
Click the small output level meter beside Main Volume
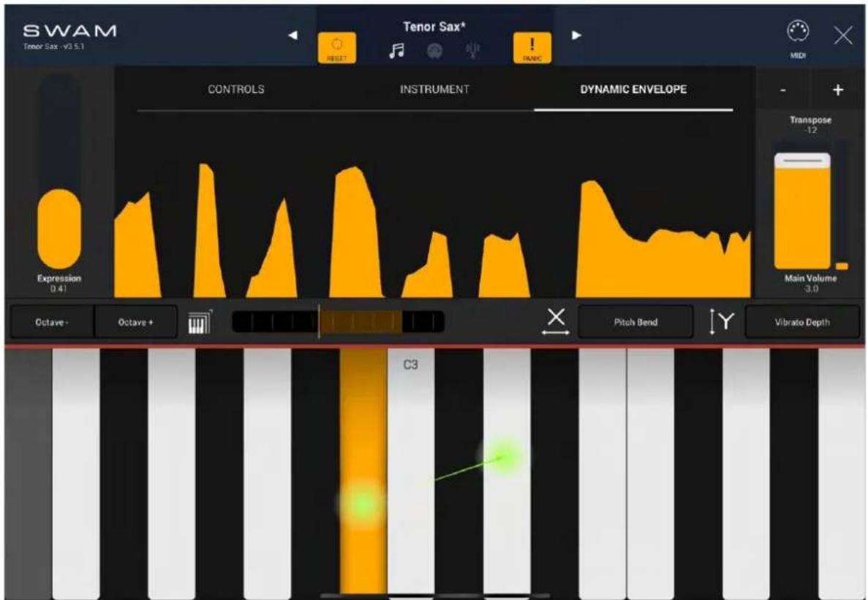[x=842, y=205]
